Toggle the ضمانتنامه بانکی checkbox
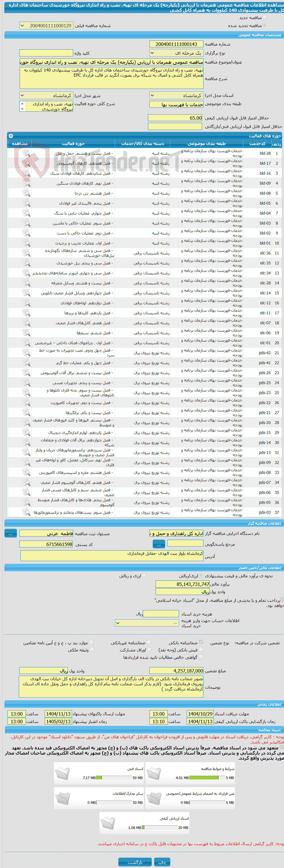This screenshot has height=868, width=284. [x=201, y=642]
